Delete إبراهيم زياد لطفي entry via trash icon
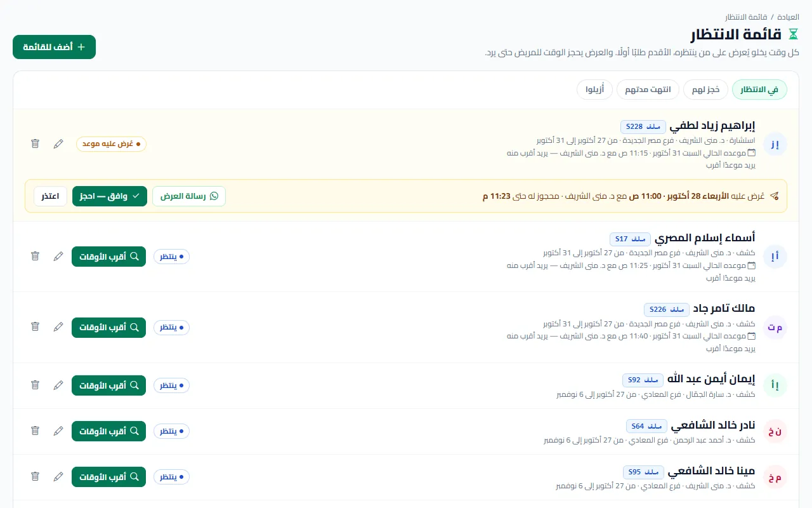 click(x=36, y=144)
